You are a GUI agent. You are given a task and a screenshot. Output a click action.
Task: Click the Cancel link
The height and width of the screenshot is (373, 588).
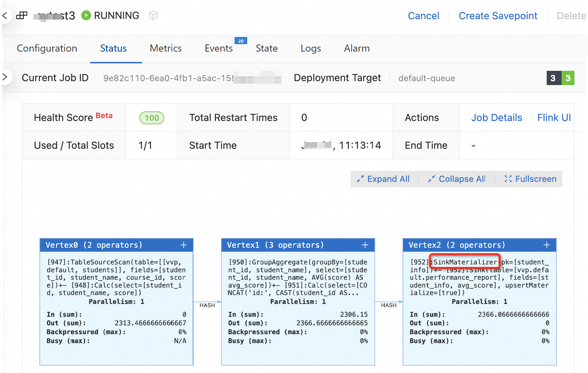pyautogui.click(x=423, y=16)
